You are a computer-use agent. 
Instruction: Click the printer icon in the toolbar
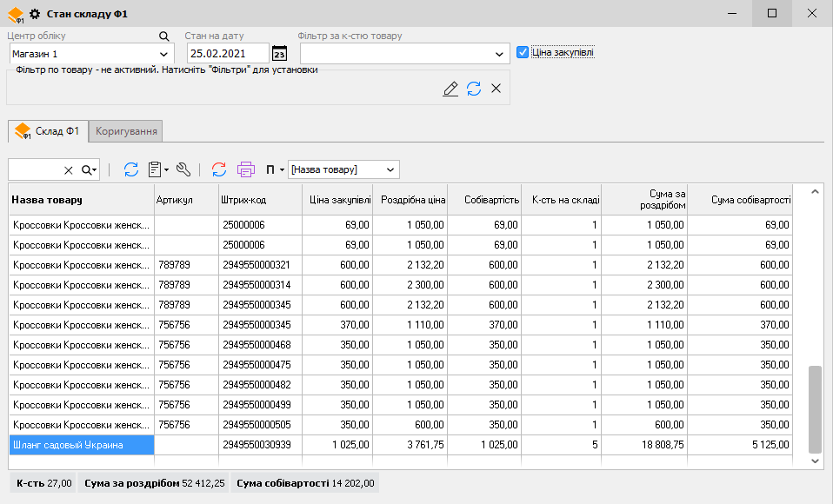(246, 169)
